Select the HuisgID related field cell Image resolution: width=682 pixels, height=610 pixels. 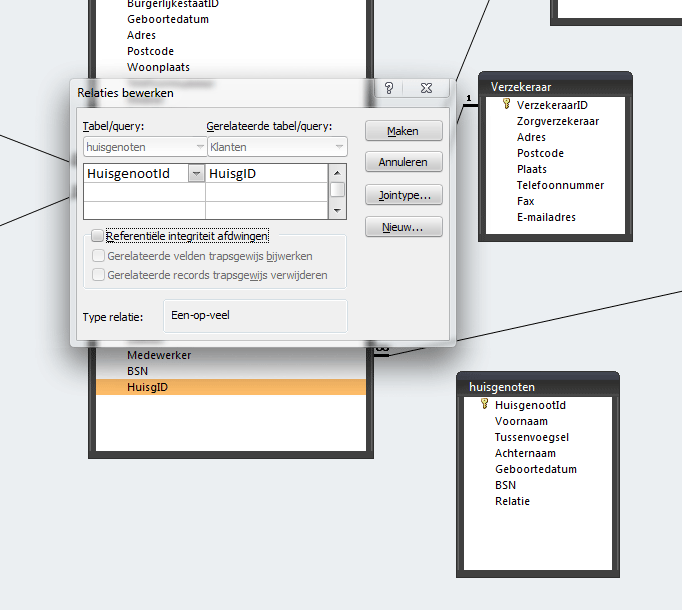tap(266, 174)
